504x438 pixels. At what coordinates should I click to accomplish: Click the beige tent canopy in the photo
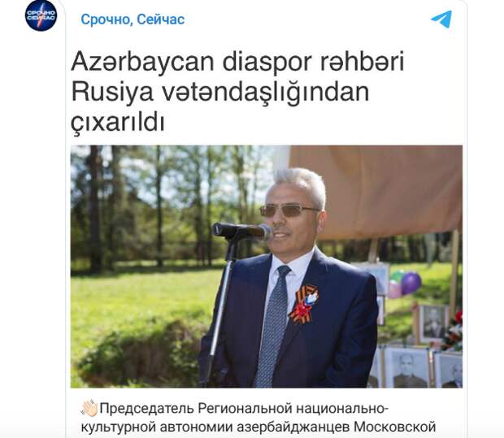click(376, 192)
